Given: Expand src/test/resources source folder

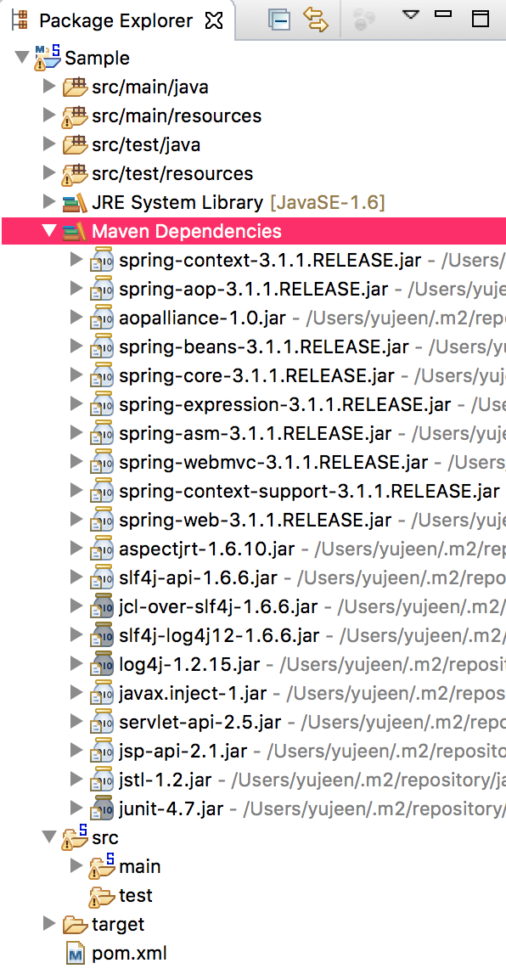Looking at the screenshot, I should tap(49, 172).
